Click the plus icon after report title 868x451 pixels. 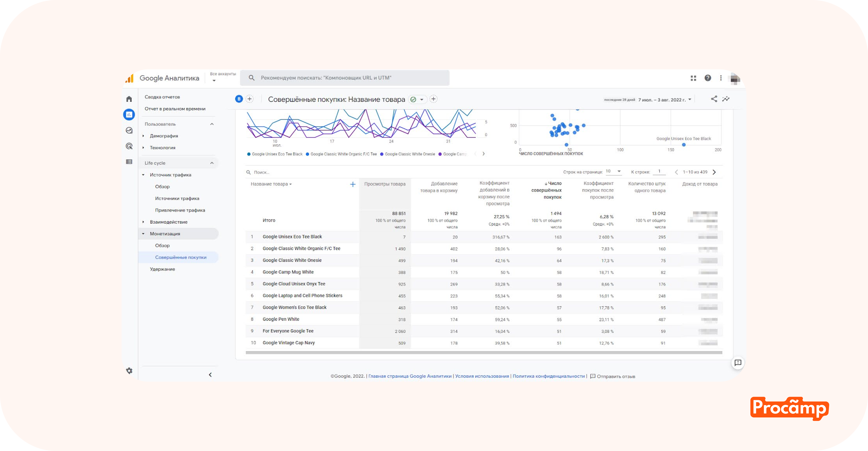[x=434, y=99]
